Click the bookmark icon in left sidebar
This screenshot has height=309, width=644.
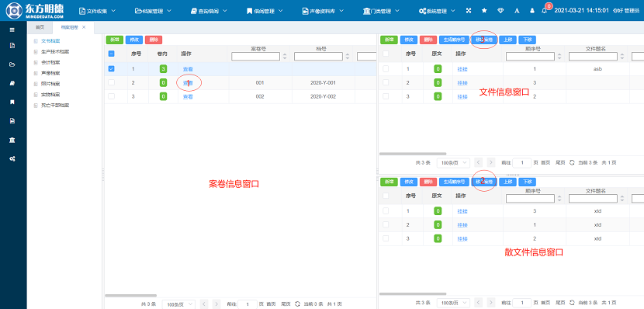coord(12,102)
